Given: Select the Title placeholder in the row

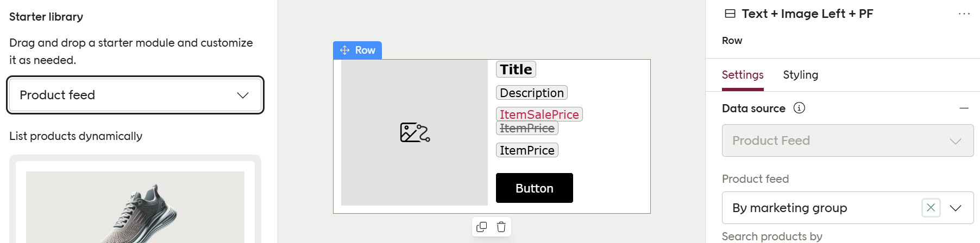Looking at the screenshot, I should point(516,69).
